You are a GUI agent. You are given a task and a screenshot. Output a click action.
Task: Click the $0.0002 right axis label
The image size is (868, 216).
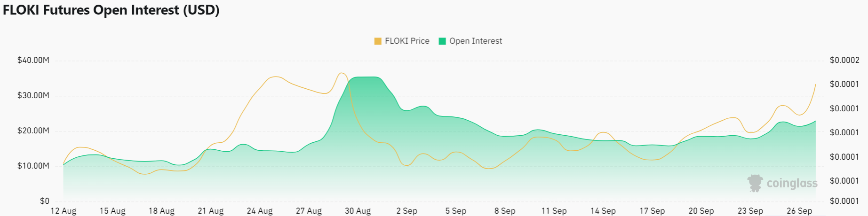[x=844, y=61]
